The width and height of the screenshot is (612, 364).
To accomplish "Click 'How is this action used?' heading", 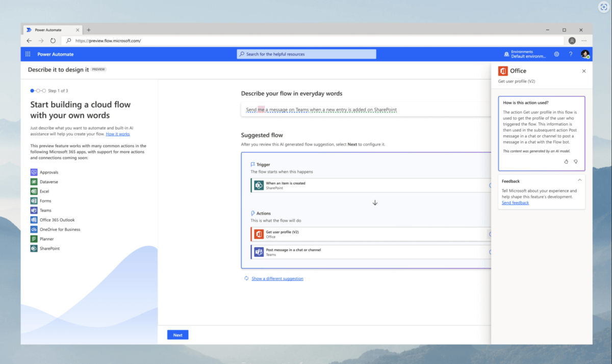I will coord(526,102).
